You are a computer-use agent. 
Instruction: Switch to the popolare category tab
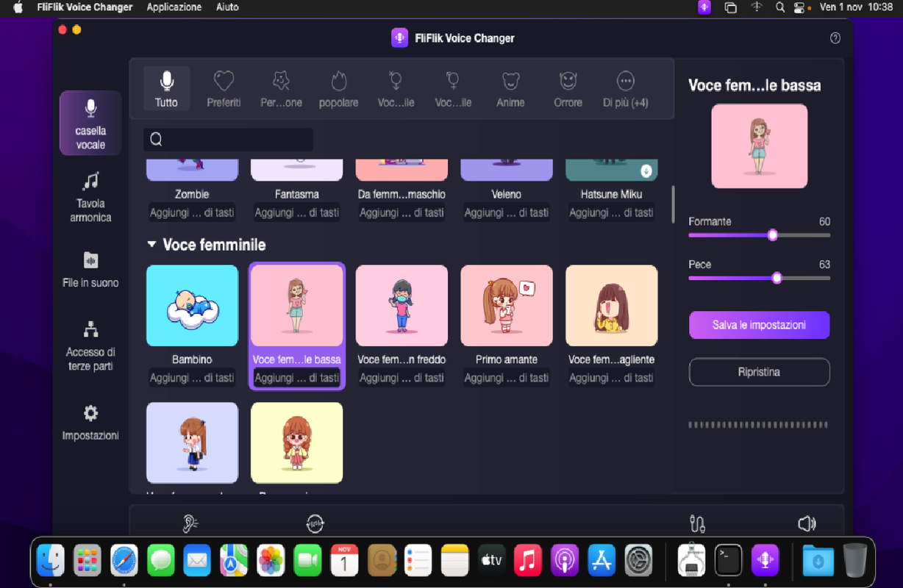(338, 89)
